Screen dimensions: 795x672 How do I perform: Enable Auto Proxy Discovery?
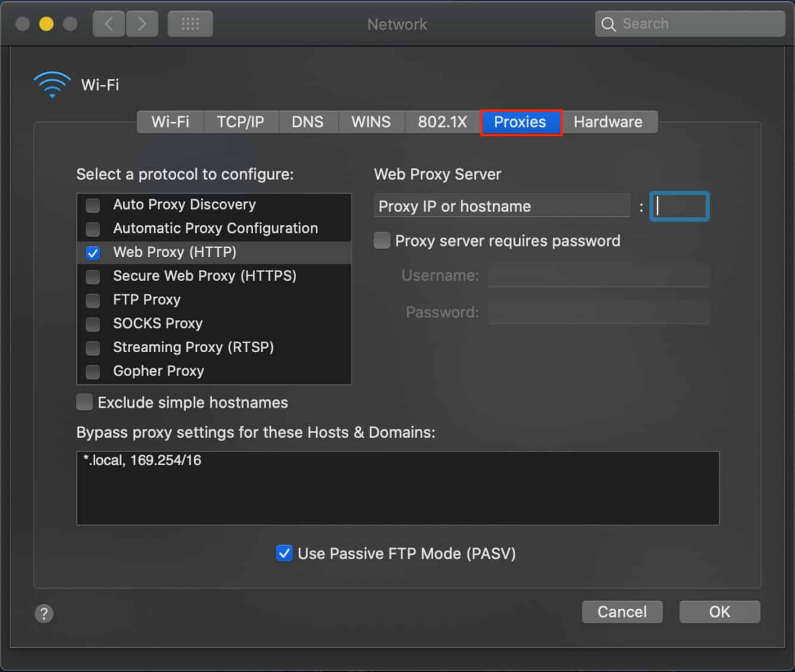(x=93, y=204)
